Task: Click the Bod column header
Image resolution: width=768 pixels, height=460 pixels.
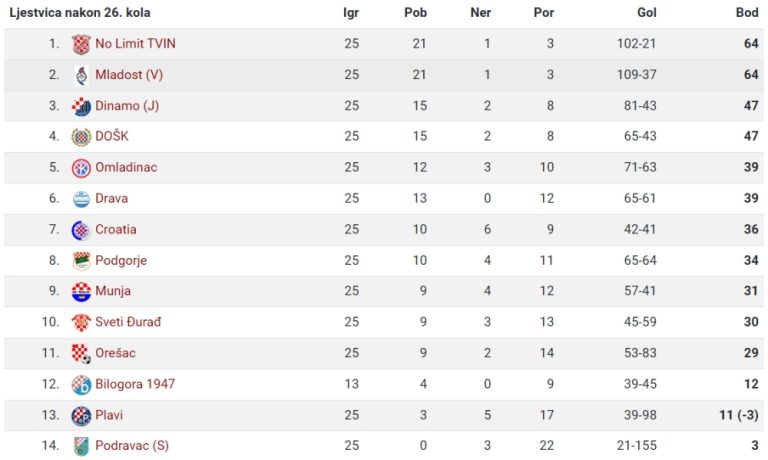Action: coord(746,13)
